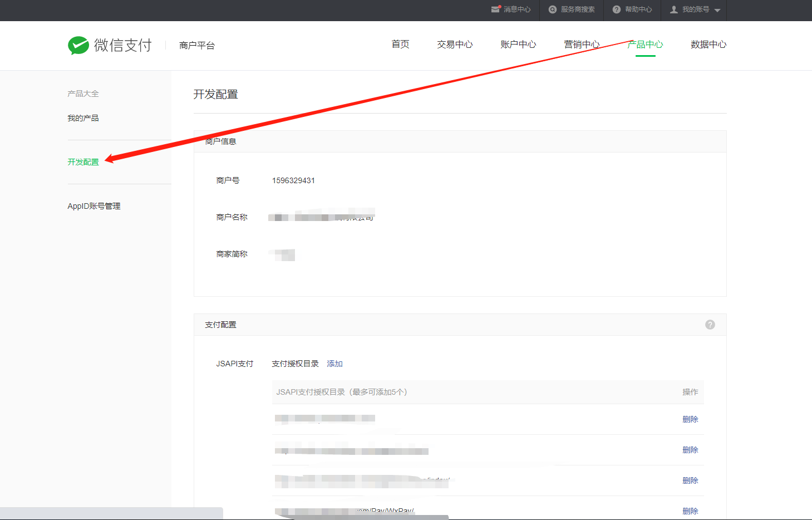Click the My Account user icon
The image size is (812, 520).
[674, 9]
